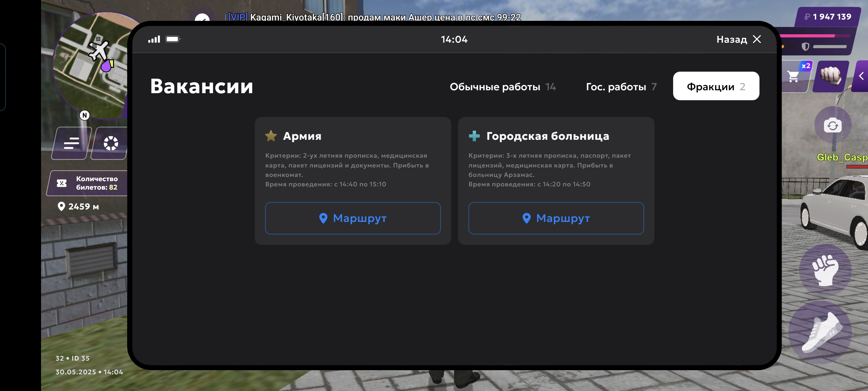868x391 pixels.
Task: Switch to Обычные работы tab
Action: pyautogui.click(x=502, y=87)
